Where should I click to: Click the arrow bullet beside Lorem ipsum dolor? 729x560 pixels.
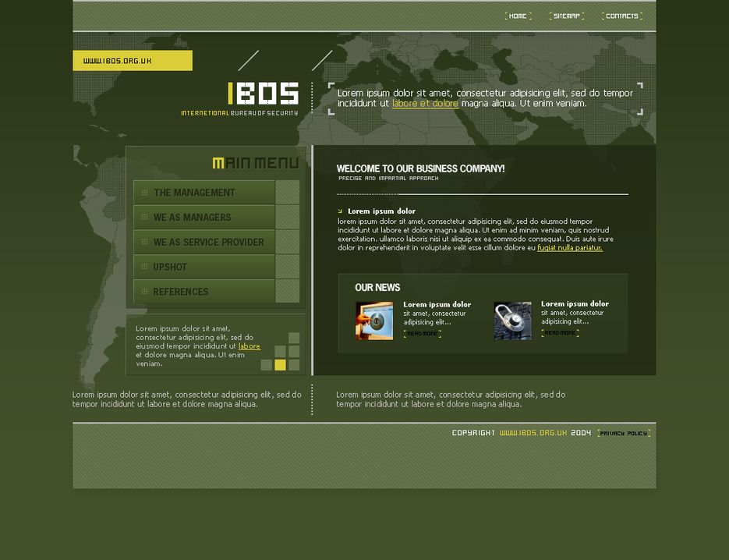(x=340, y=211)
